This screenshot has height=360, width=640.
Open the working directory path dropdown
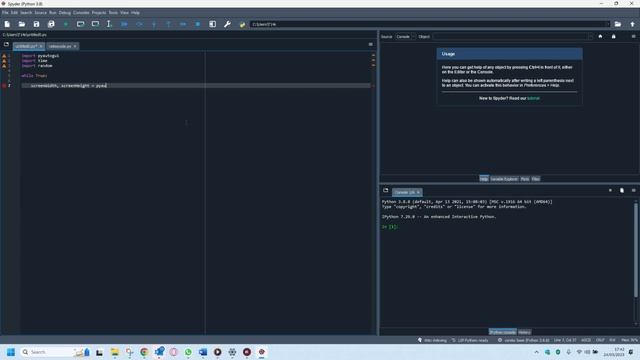click(608, 24)
